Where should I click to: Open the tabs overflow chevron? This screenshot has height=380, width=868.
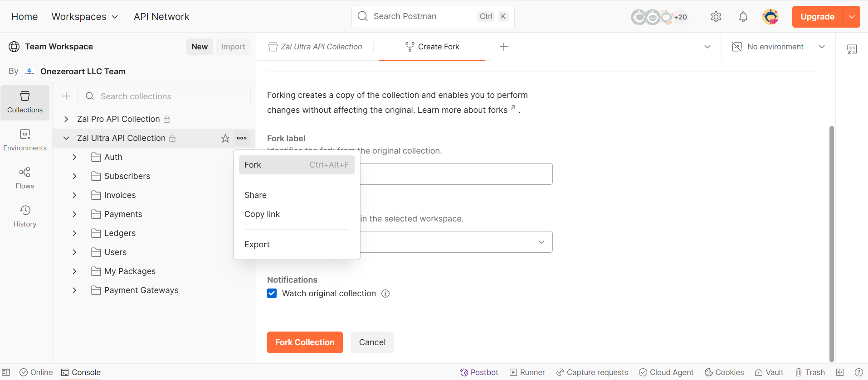(x=707, y=47)
